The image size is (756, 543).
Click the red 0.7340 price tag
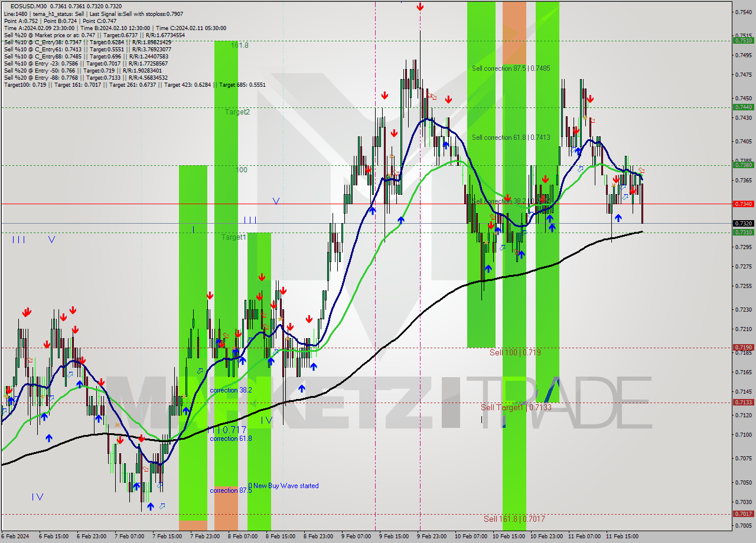[743, 204]
